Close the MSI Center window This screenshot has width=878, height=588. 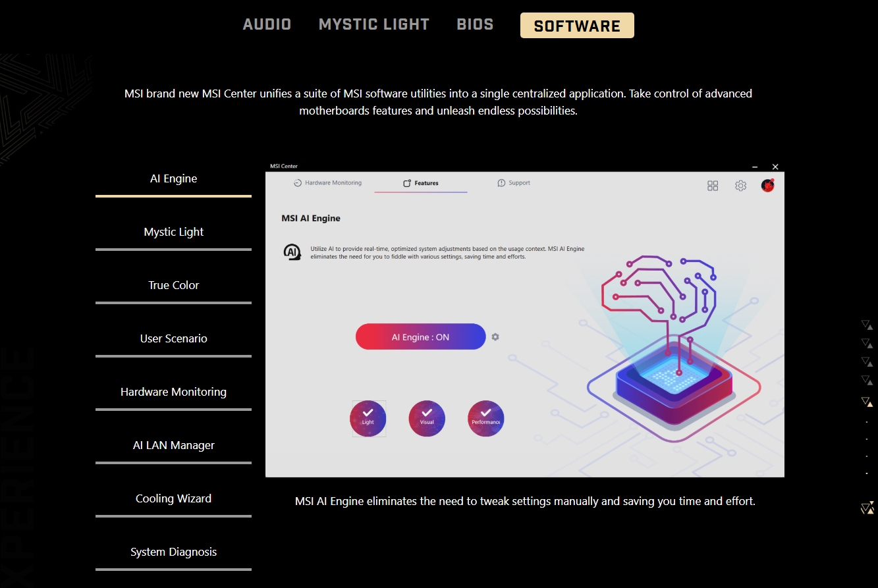click(x=775, y=167)
